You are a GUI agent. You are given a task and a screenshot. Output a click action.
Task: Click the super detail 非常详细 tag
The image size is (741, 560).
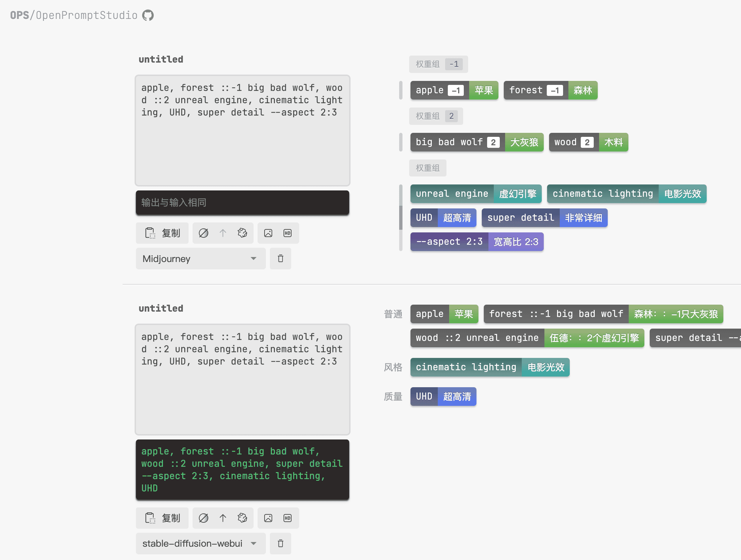[545, 218]
